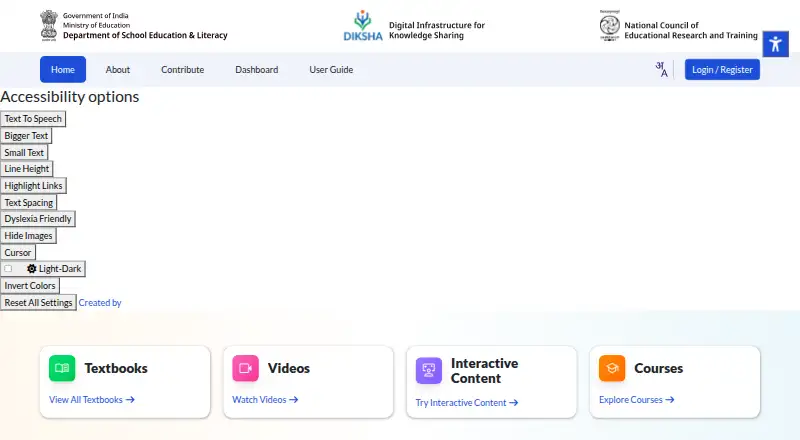Follow the View All Textbooks link
This screenshot has height=440, width=800.
92,400
